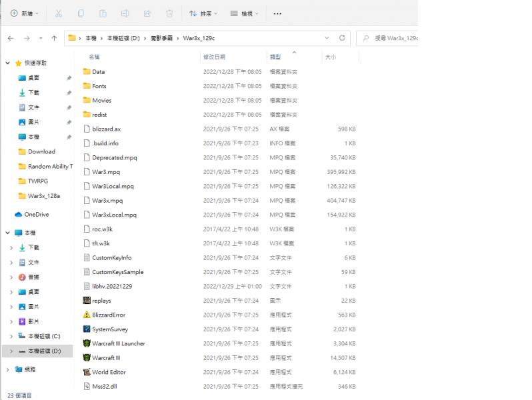Collapse the This PC (本機) tree node
Screen dimensions: 532x400
click(x=8, y=233)
